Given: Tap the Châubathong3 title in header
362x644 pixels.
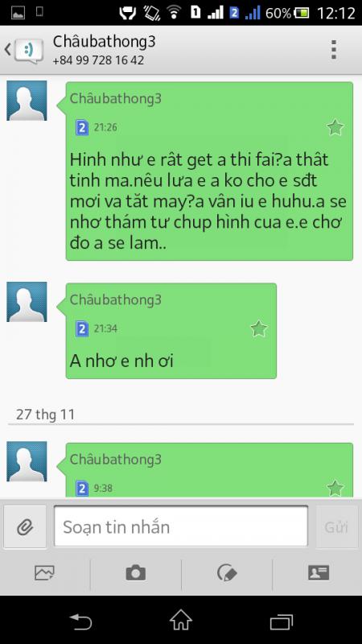Looking at the screenshot, I should click(x=105, y=42).
